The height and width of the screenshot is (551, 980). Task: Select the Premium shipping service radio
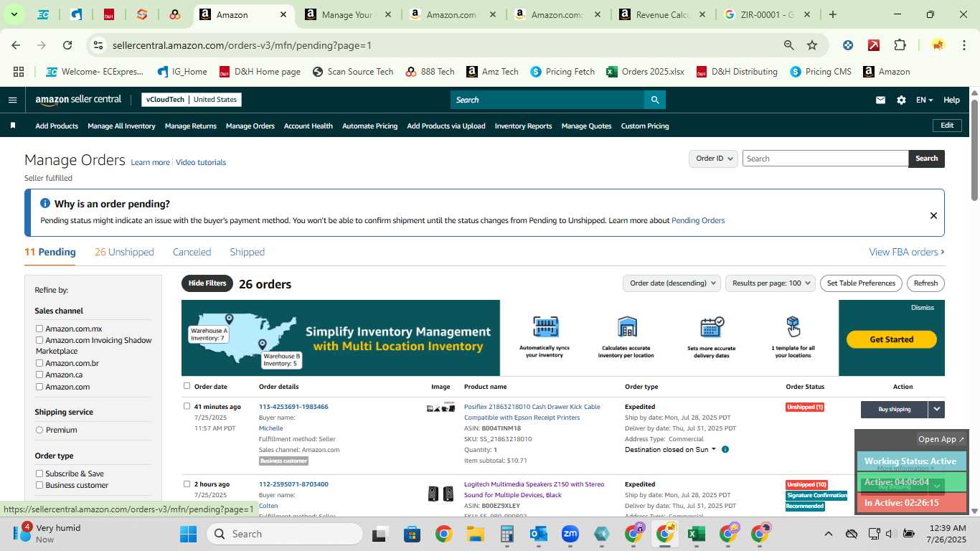pos(39,430)
